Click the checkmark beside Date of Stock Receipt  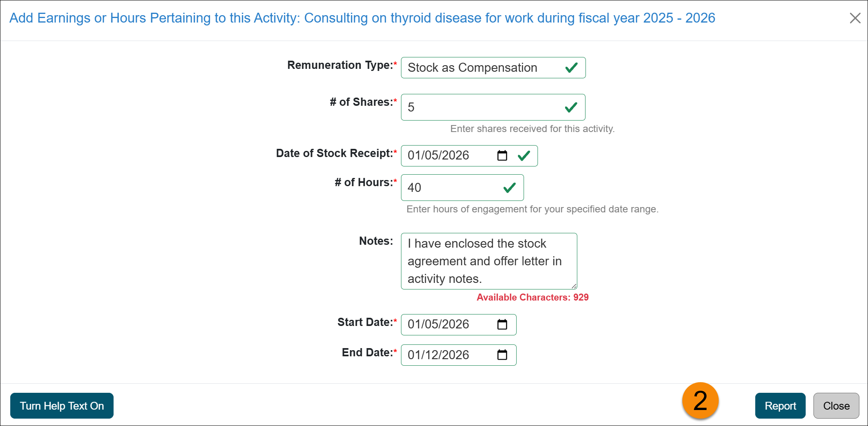click(524, 155)
